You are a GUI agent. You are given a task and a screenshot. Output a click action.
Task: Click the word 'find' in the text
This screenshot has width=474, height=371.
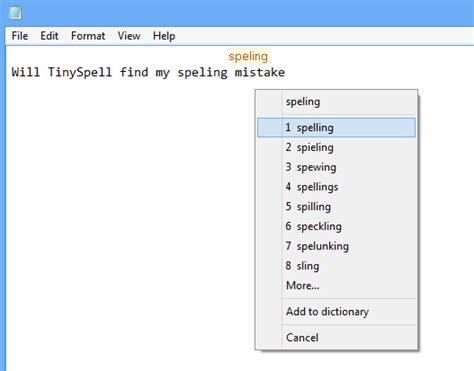tap(134, 72)
